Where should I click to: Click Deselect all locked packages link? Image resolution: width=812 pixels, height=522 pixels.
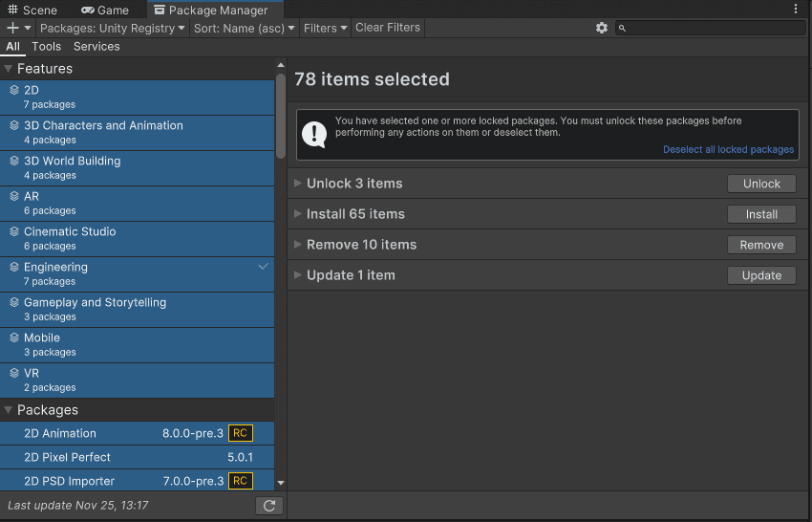pos(728,149)
